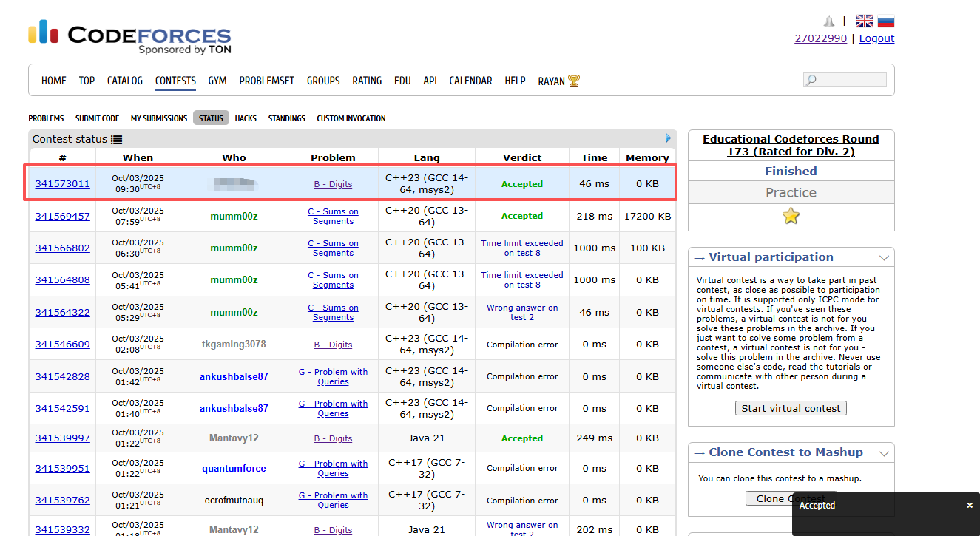Open submission 341546609

tap(63, 344)
